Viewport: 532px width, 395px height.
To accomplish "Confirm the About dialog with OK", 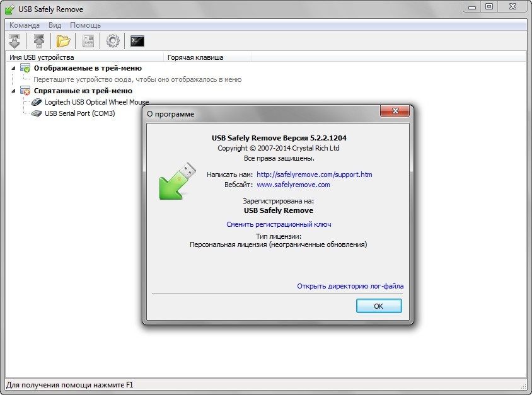I will 379,306.
